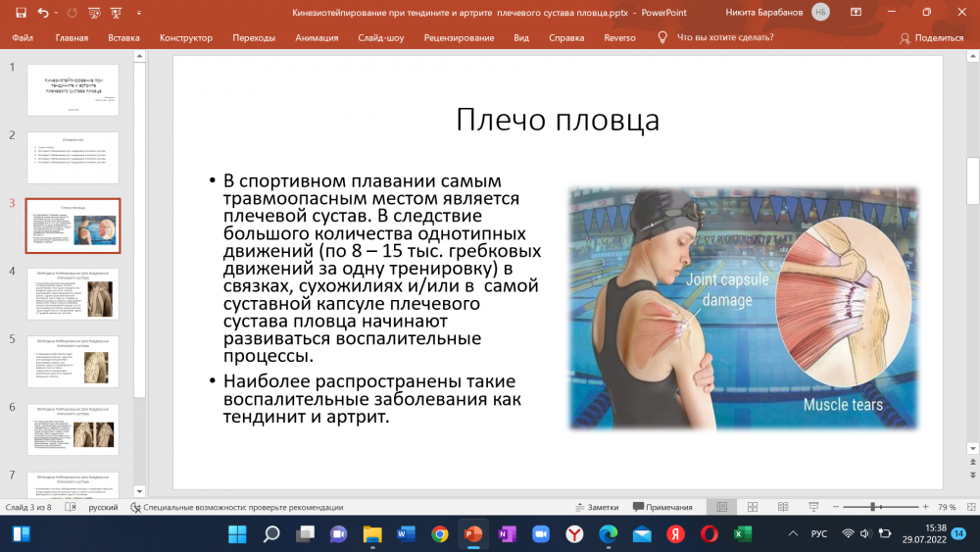Launch Slide Show view from status bar
This screenshot has width=980, height=552.
pos(814,507)
